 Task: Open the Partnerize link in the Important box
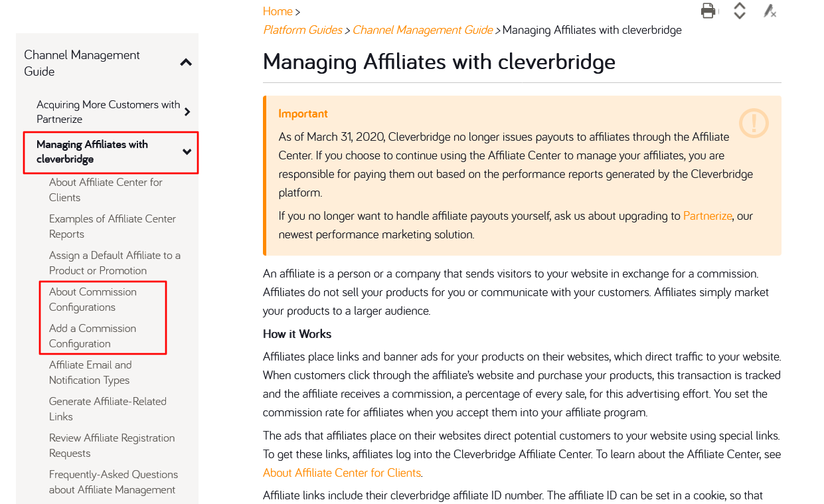[708, 216]
